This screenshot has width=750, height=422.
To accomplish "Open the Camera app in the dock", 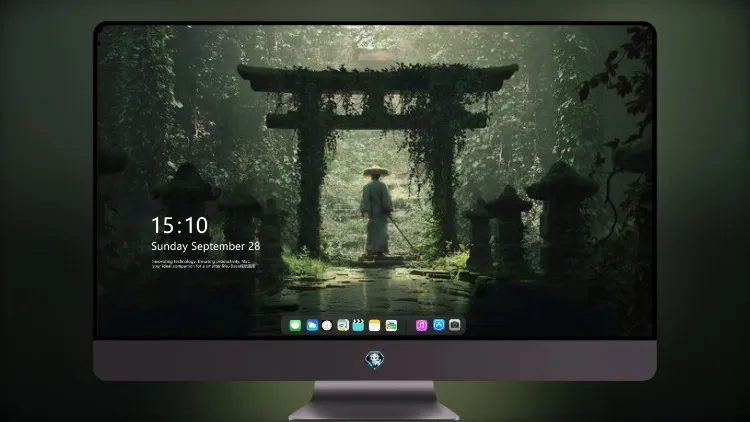I will (455, 325).
